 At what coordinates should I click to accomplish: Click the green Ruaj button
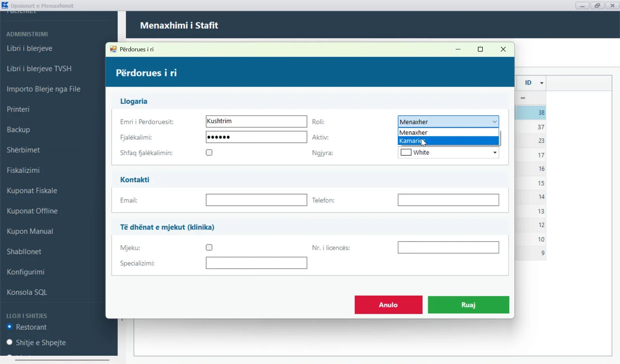(x=468, y=305)
